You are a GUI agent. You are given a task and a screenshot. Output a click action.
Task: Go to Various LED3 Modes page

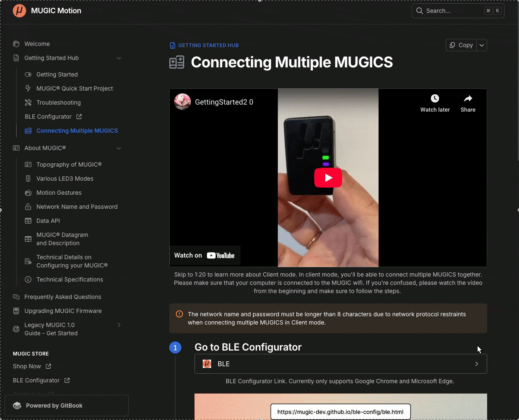[x=65, y=179]
